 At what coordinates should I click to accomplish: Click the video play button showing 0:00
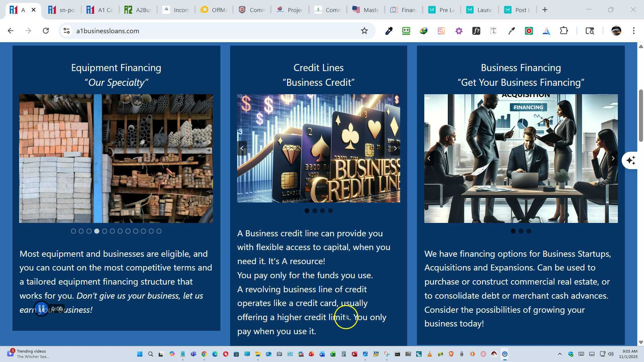coord(41,309)
